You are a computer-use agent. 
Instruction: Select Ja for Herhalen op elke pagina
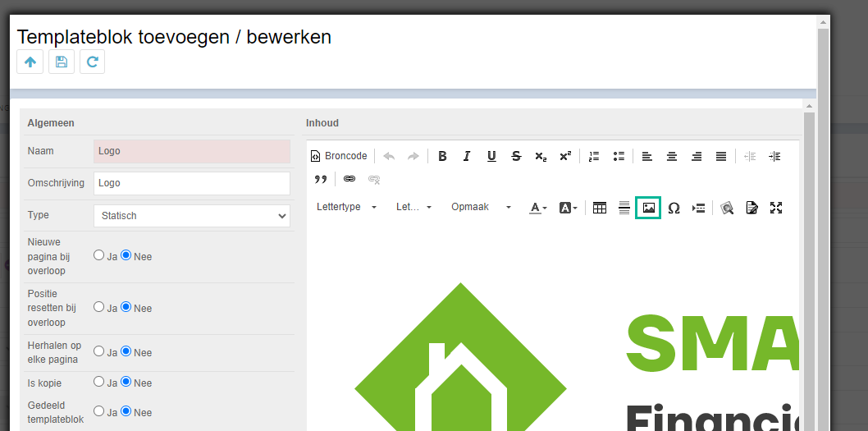point(98,351)
